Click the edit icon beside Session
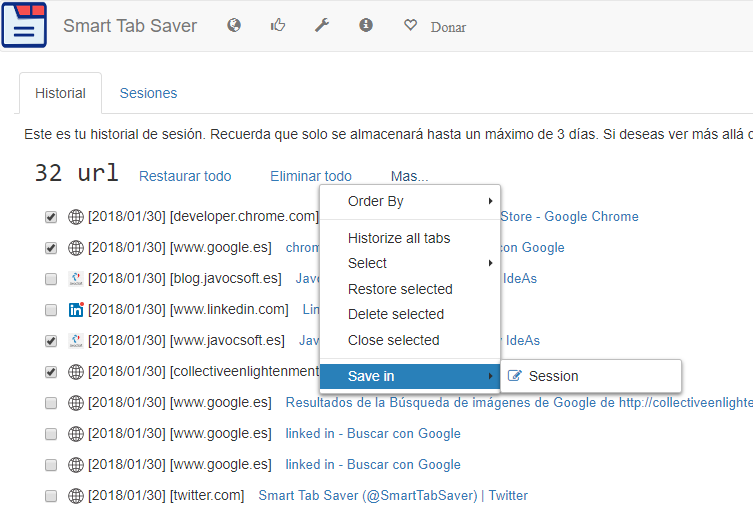 coord(514,376)
